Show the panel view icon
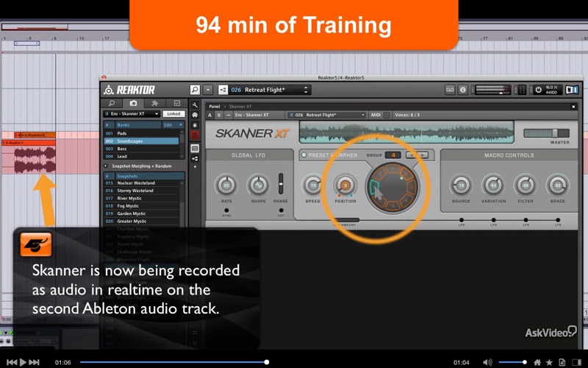 coord(195,149)
